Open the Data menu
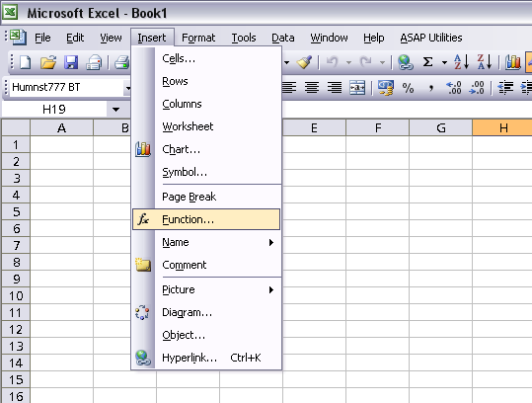532x403 pixels. point(283,38)
